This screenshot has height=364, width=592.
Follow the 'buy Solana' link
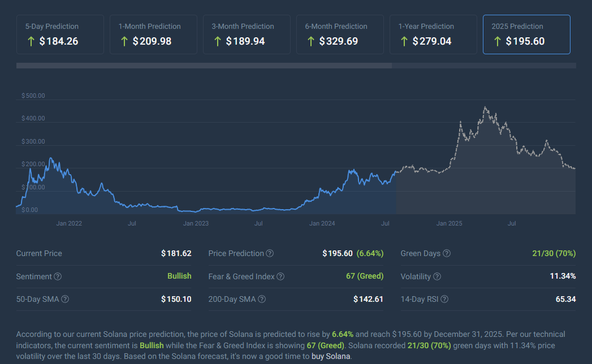tap(331, 357)
